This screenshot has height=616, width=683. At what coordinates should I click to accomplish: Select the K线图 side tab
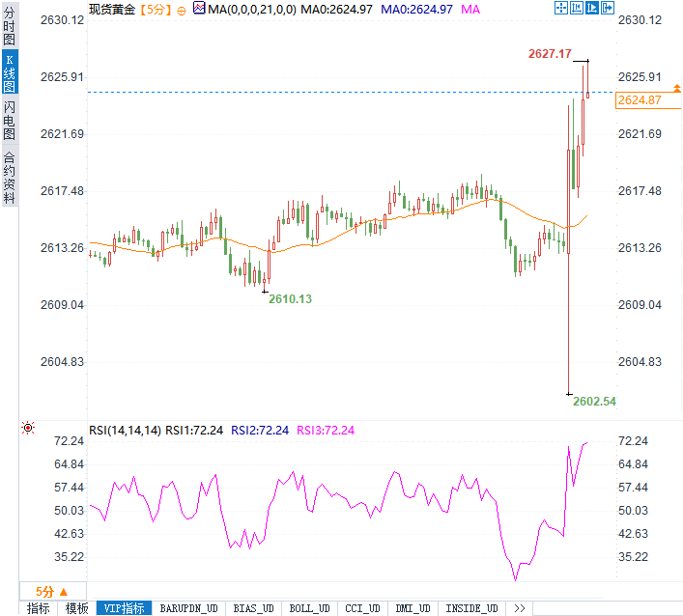[x=9, y=74]
